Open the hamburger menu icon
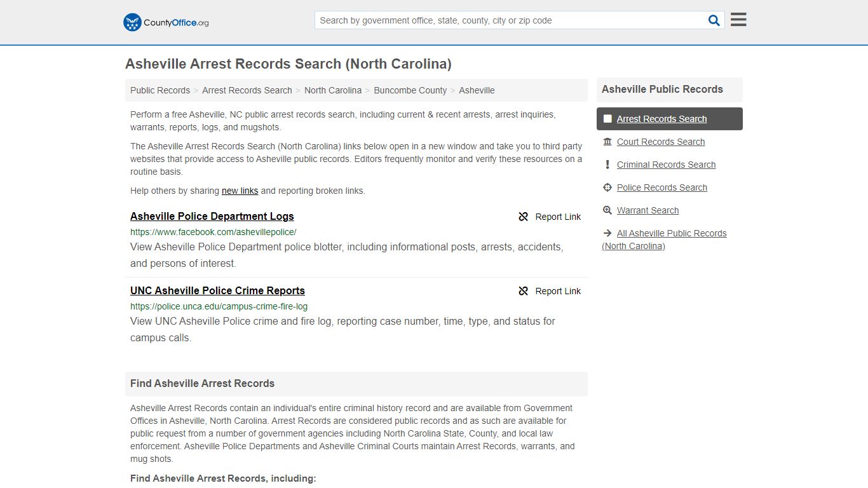 [x=738, y=20]
